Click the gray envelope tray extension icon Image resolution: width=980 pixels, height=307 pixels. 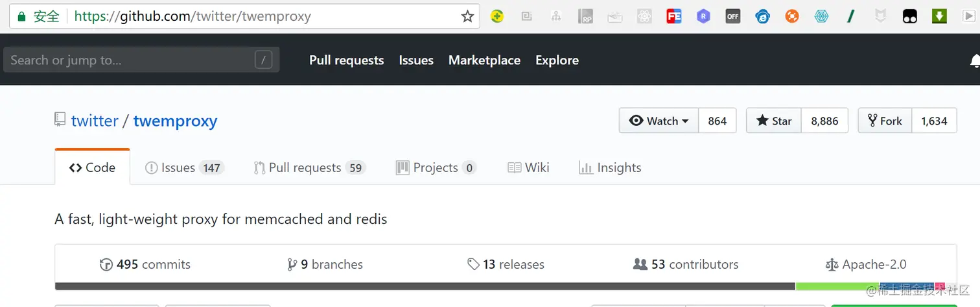point(615,16)
